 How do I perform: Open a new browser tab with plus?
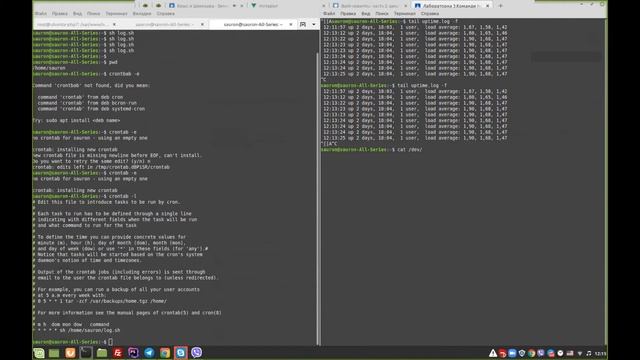point(501,6)
